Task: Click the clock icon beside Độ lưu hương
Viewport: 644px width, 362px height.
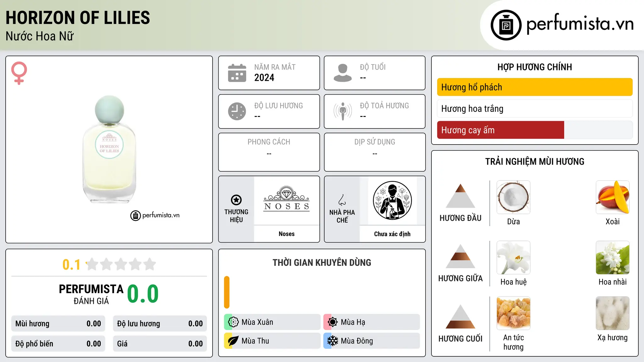Action: (237, 111)
